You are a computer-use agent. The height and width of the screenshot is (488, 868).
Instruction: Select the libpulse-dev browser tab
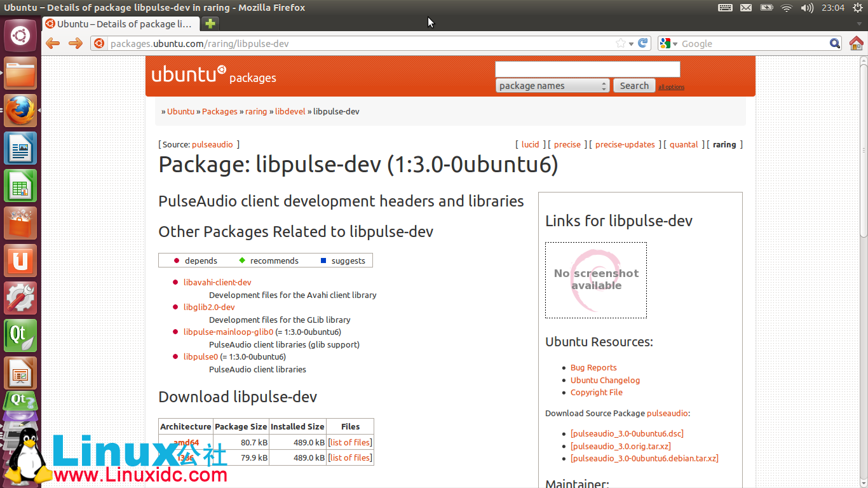[x=121, y=24]
